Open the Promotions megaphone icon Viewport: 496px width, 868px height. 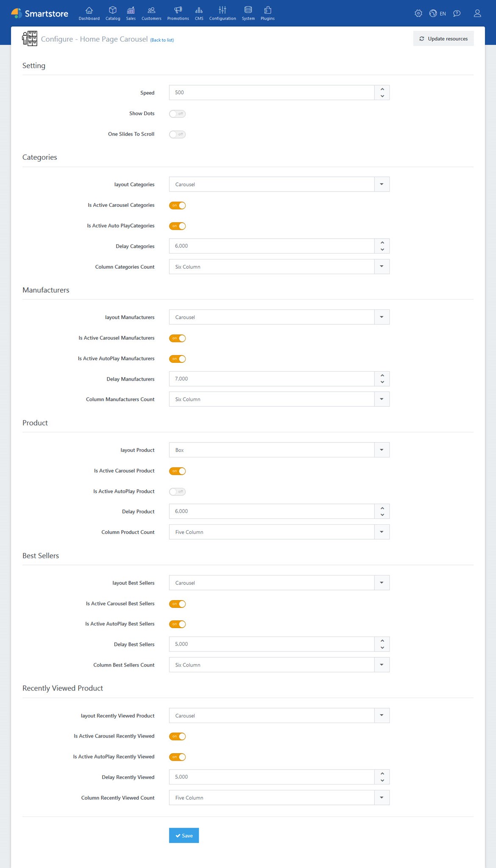click(x=178, y=11)
